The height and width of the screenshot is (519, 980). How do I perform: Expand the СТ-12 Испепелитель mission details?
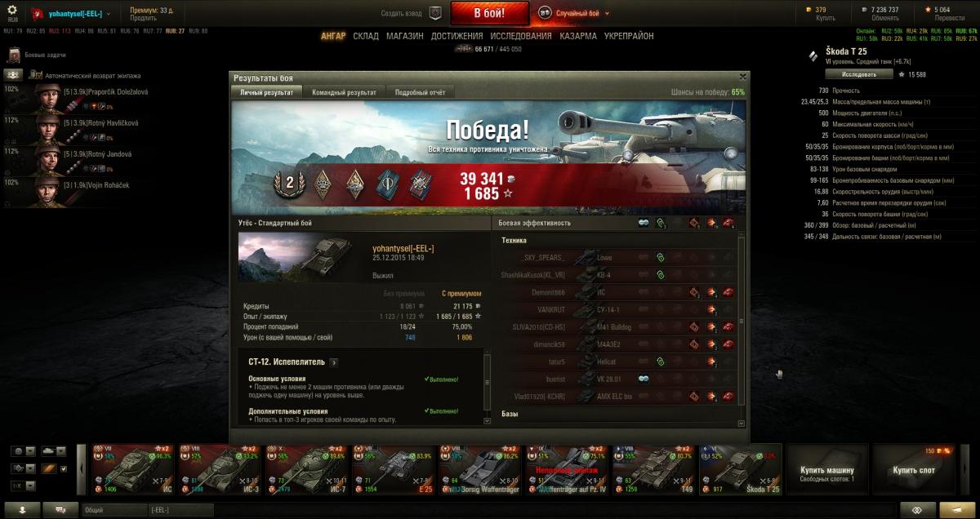click(335, 362)
